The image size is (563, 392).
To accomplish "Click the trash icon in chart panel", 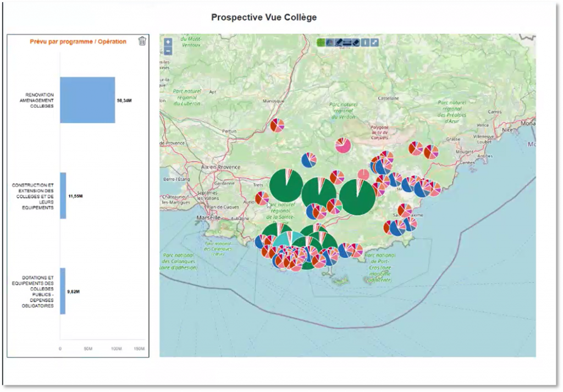I will point(142,41).
